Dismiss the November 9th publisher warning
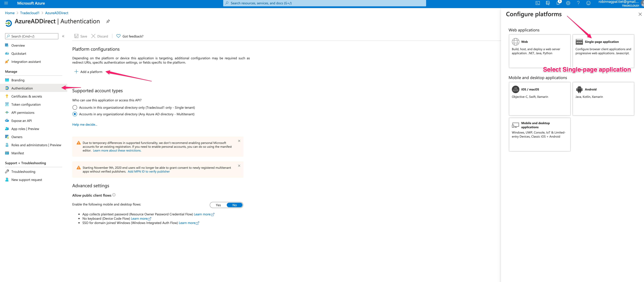The width and height of the screenshot is (644, 282). point(239,166)
